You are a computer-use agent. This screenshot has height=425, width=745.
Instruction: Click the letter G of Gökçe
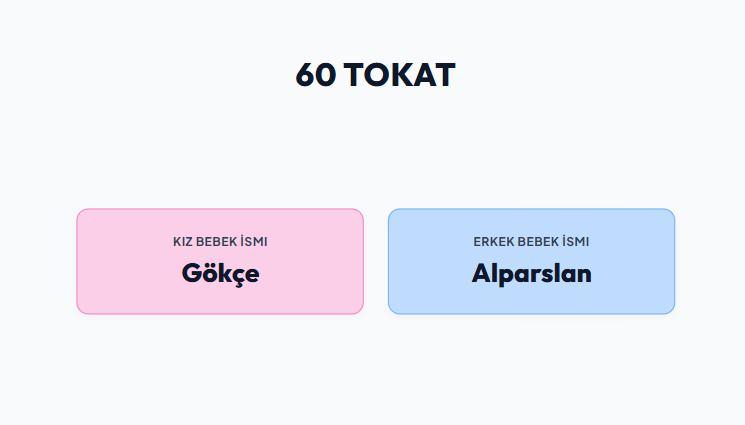191,273
